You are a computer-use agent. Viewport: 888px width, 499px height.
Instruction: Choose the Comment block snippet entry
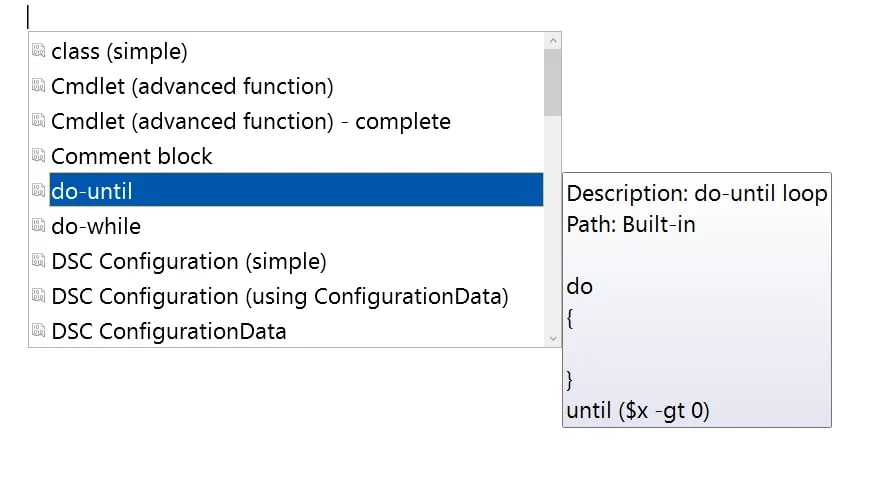[132, 156]
